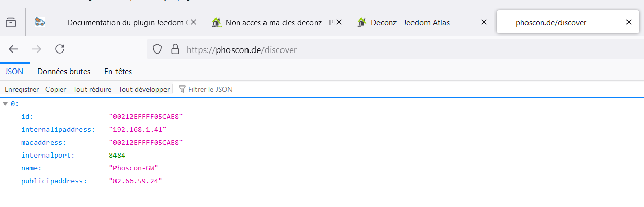This screenshot has width=644, height=207.
Task: Click Tout réduire to collapse all
Action: tap(92, 89)
